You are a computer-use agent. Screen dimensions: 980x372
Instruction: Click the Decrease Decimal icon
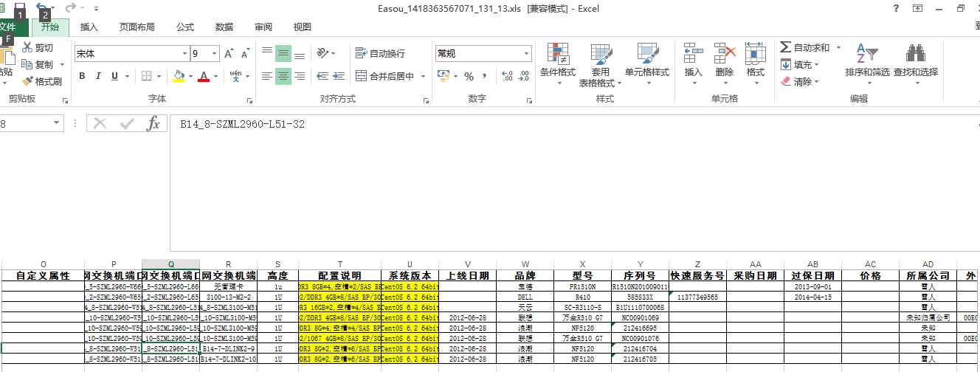pyautogui.click(x=524, y=76)
